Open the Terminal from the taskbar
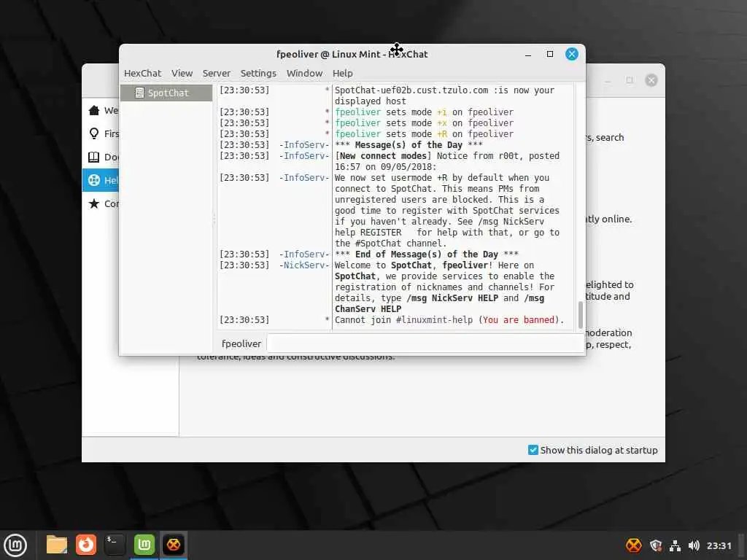This screenshot has height=560, width=747. pyautogui.click(x=115, y=545)
